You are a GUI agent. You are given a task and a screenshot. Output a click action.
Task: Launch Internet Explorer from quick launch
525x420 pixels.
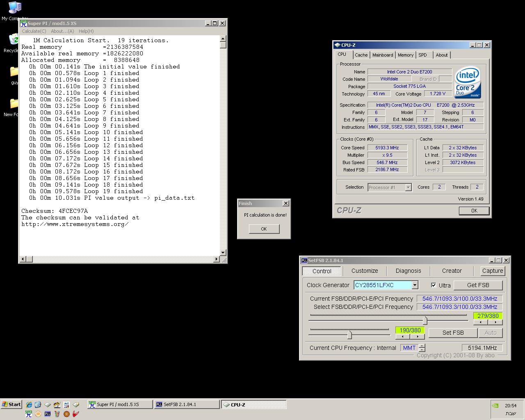(x=29, y=404)
